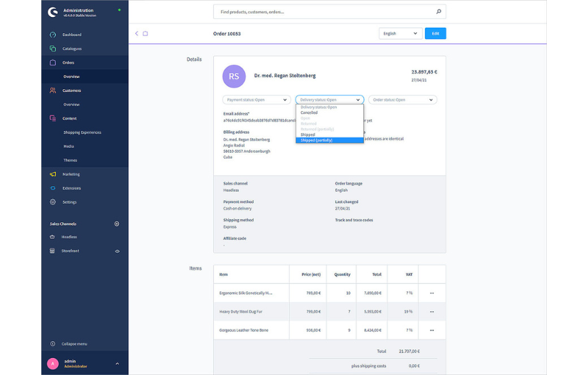This screenshot has height=375, width=588.
Task: Click the Storefront channel icon
Action: 52,250
